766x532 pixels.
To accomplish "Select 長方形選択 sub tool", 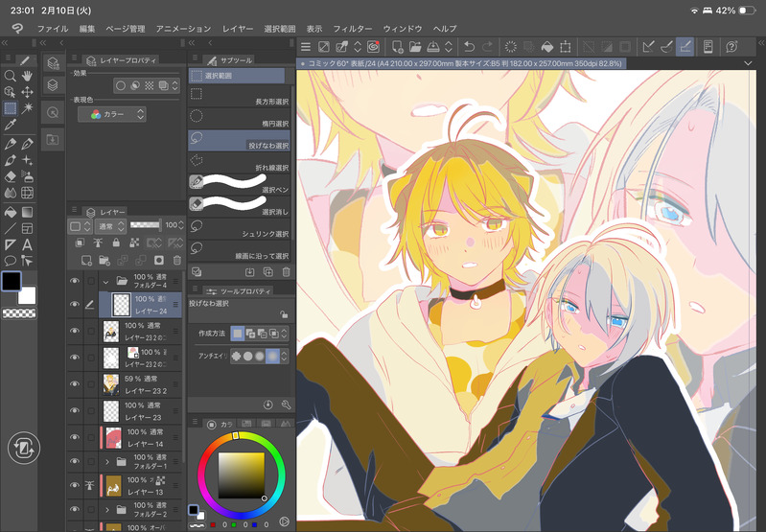I will pos(240,97).
